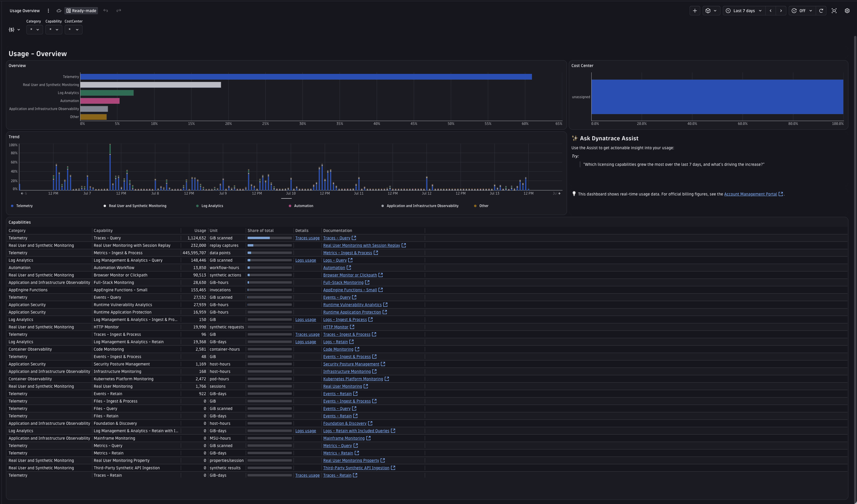Open Account Management Portal link
This screenshot has height=504, width=857.
coord(750,194)
